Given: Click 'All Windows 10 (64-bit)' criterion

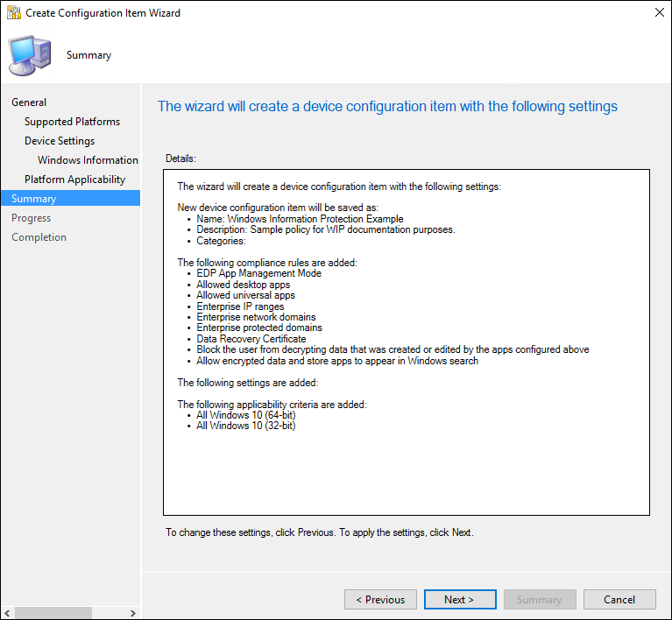Looking at the screenshot, I should tap(245, 415).
